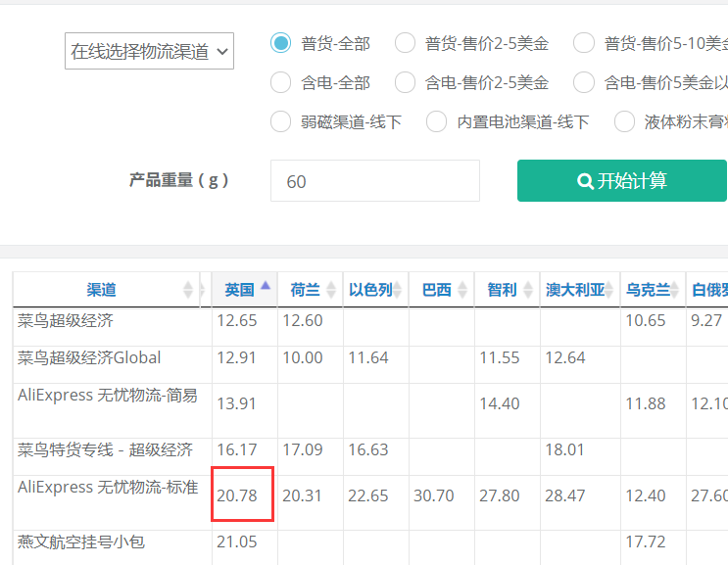The width and height of the screenshot is (728, 565).
Task: Click 菜鸟超级经济Global row label
Action: tap(89, 358)
